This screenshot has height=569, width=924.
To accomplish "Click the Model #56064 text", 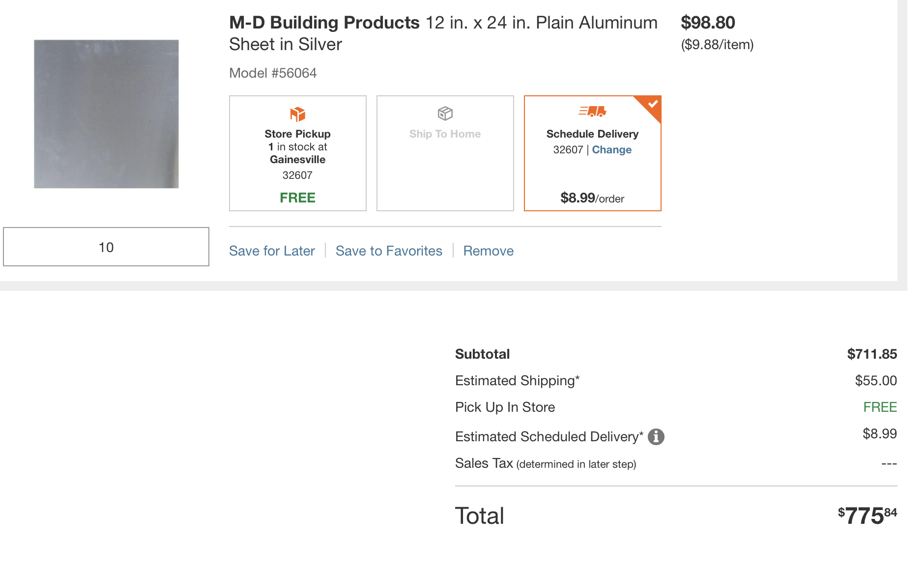I will click(x=273, y=73).
